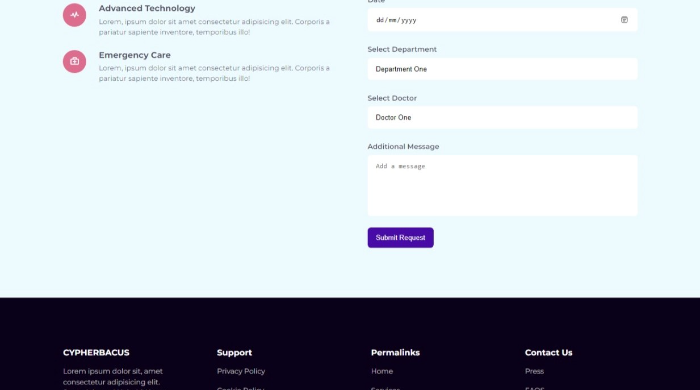Image resolution: width=700 pixels, height=390 pixels.
Task: Click the Emergency Care medical kit icon
Action: (x=75, y=62)
